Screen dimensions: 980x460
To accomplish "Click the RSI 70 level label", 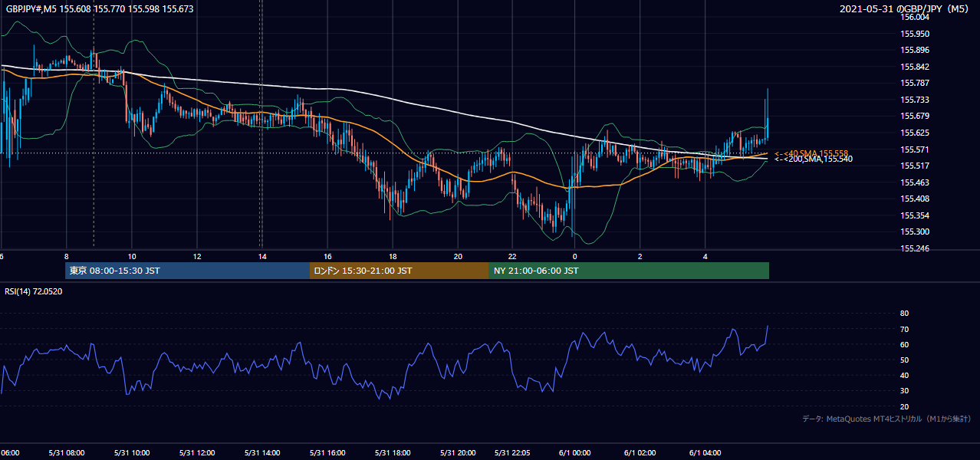I will pyautogui.click(x=904, y=329).
